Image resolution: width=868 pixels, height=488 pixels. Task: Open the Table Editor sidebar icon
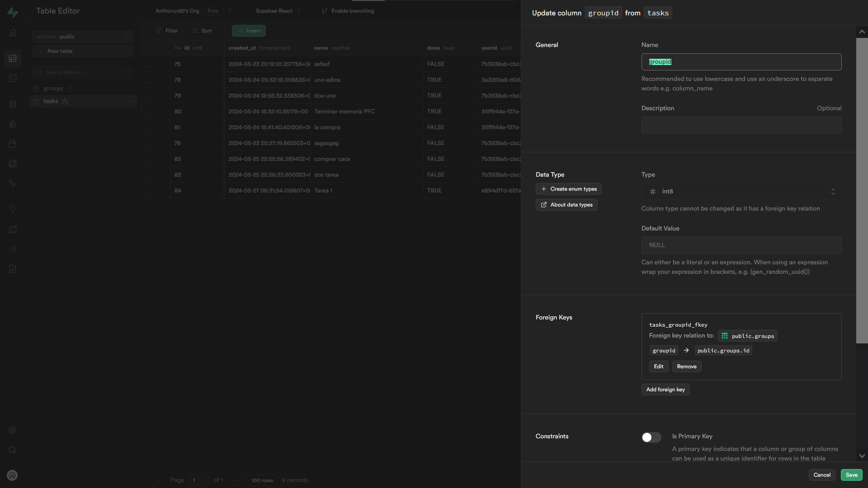[x=13, y=59]
